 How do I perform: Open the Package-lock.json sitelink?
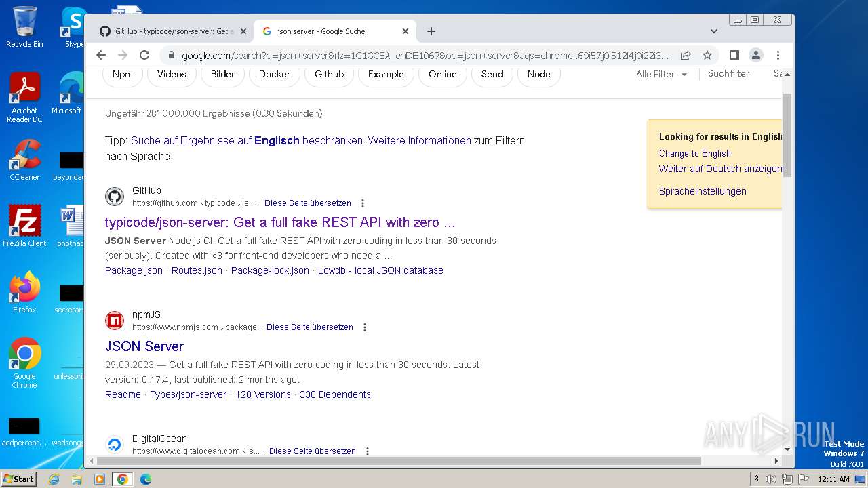coord(270,270)
